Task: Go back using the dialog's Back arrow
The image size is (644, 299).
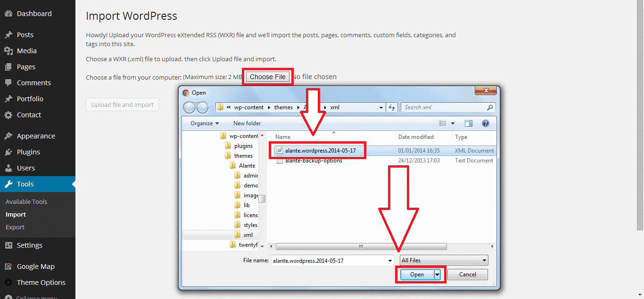Action: pyautogui.click(x=189, y=107)
